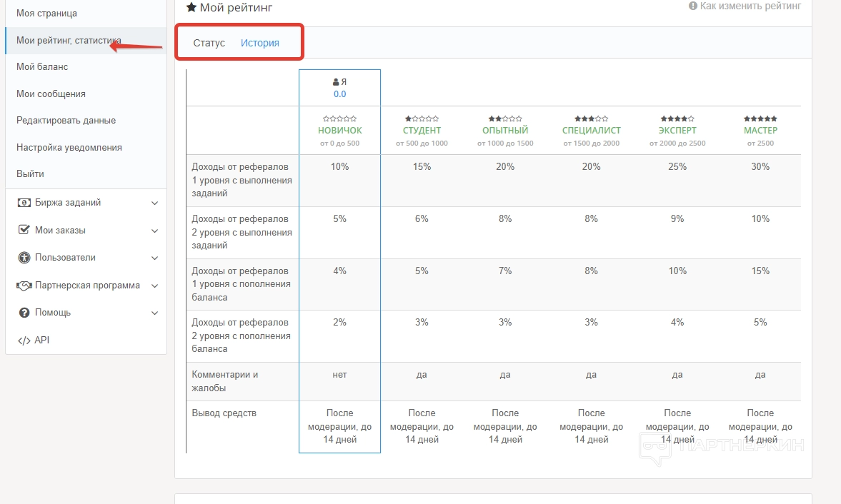Click the info icon beside Как изменить рейтинг
This screenshot has height=504, width=841.
pyautogui.click(x=692, y=6)
